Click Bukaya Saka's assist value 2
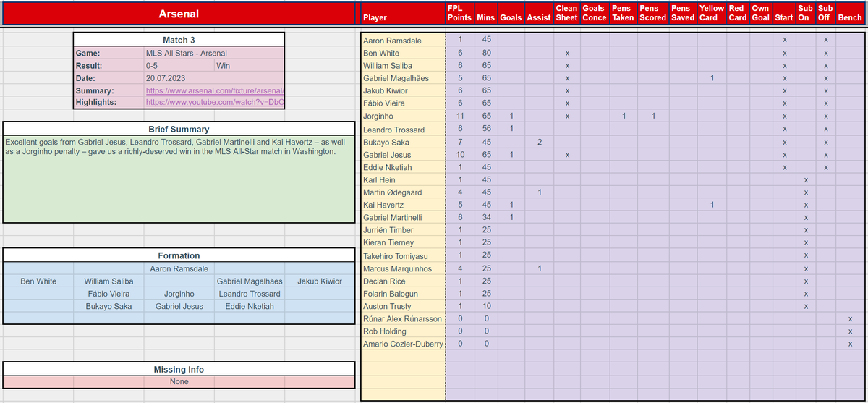Screen dimensions: 868x403 pyautogui.click(x=539, y=142)
